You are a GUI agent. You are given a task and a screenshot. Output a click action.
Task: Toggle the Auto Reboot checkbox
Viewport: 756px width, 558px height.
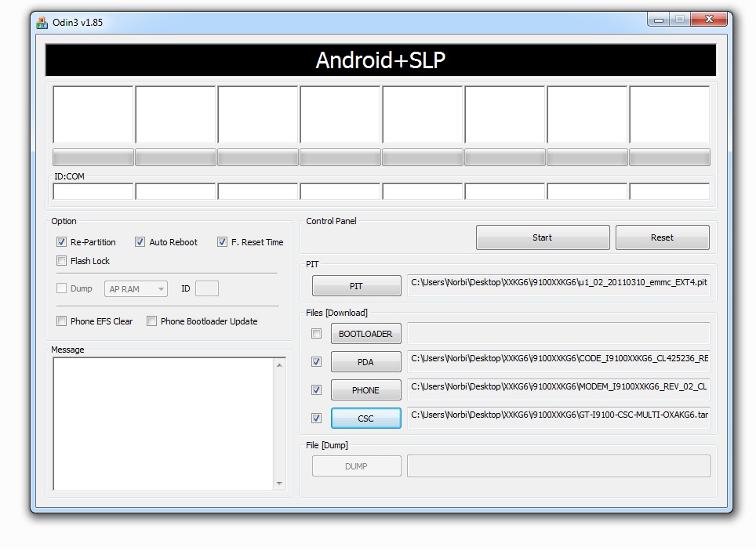(140, 242)
